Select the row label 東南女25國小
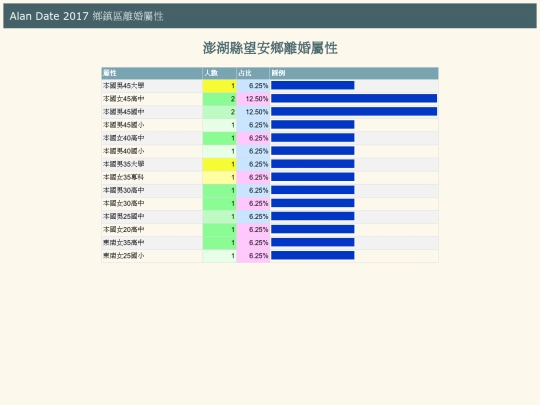Screen dimensions: 540x405 pyautogui.click(x=123, y=256)
